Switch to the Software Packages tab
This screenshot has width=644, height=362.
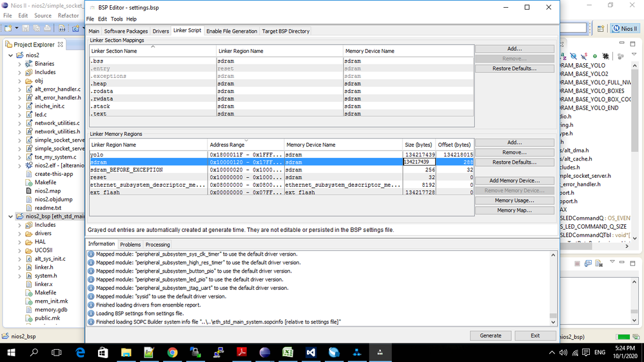coord(126,31)
